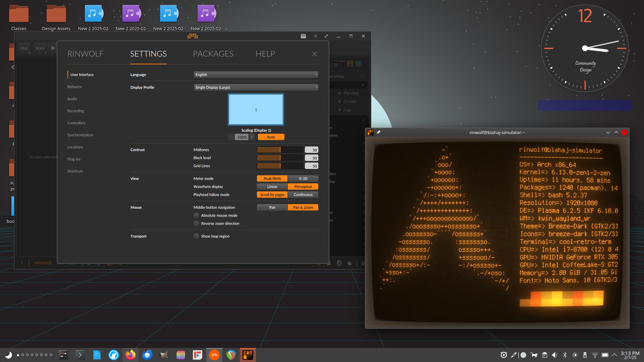
Task: Click the screen brightness tray icon
Action: tap(575, 355)
